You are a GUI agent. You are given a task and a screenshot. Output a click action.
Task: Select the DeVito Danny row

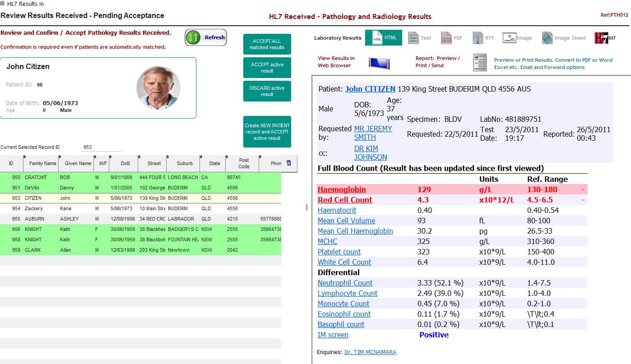pos(140,188)
